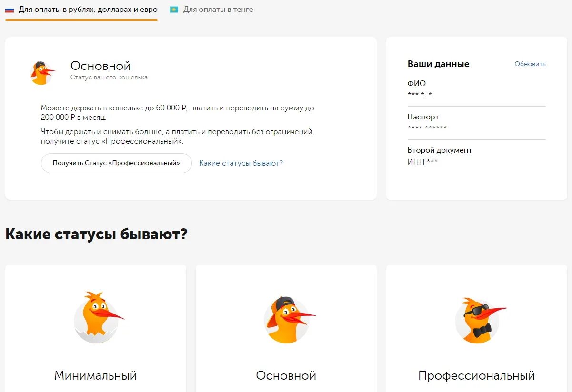Screen dimensions: 572x392
Task: Click the Kazakhstan flag icon
Action: tap(174, 10)
